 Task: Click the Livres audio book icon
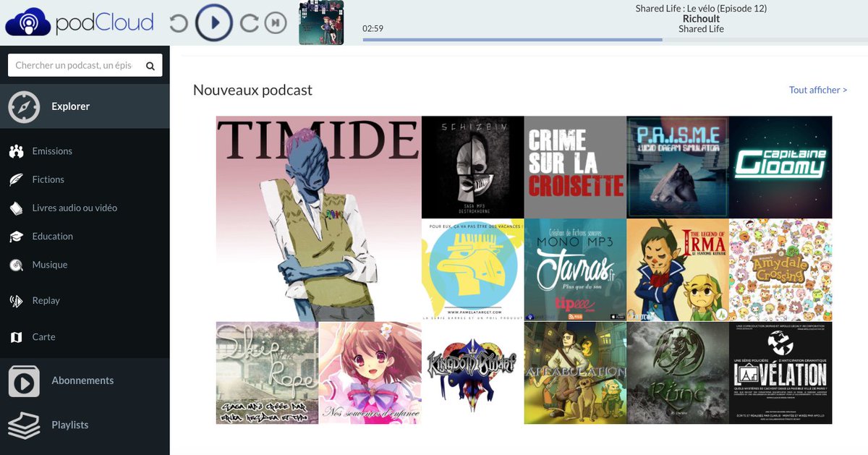click(x=16, y=208)
